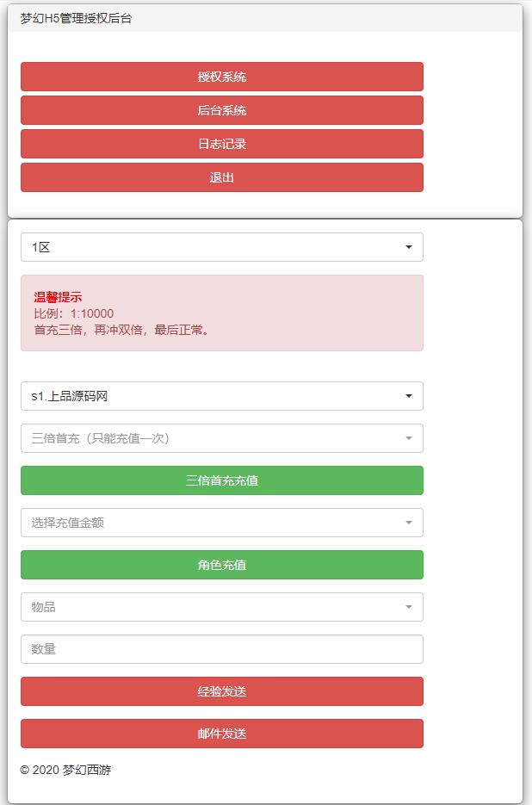Open 日志记录 log records

(x=220, y=144)
